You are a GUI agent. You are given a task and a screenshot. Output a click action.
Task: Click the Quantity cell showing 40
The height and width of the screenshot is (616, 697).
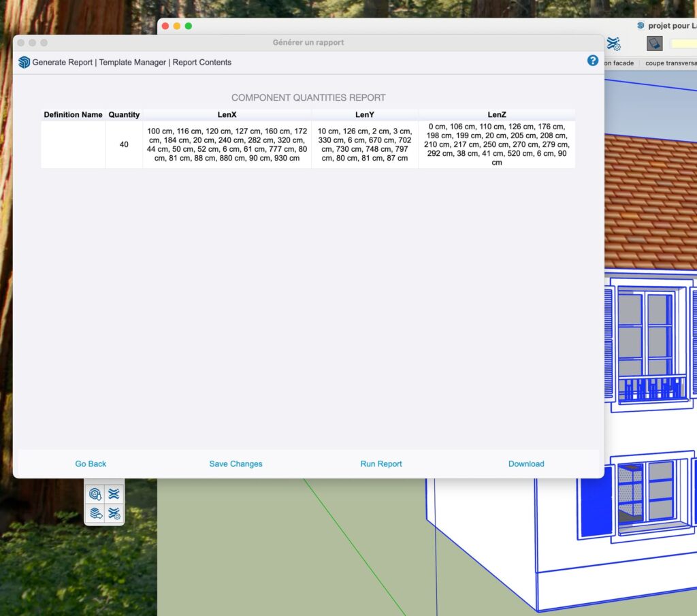coord(124,144)
